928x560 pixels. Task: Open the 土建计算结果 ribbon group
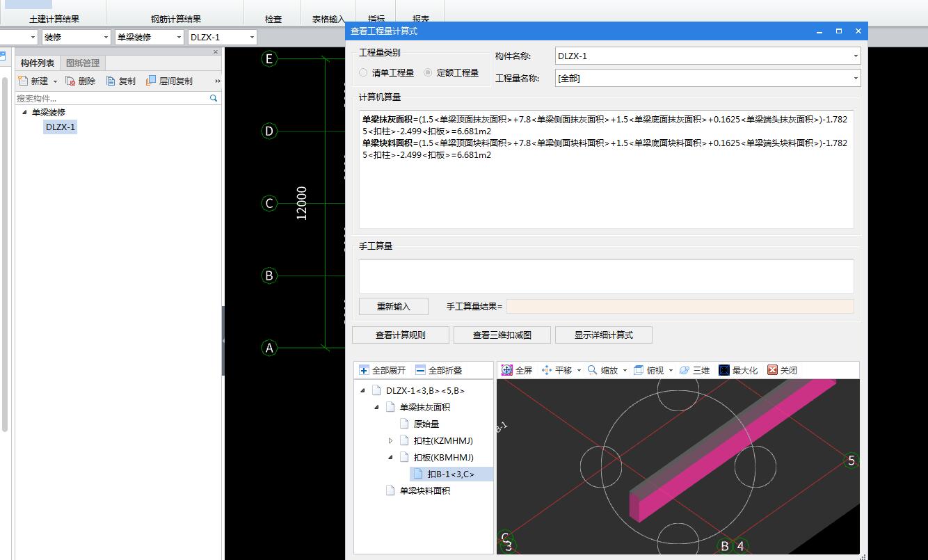(54, 19)
